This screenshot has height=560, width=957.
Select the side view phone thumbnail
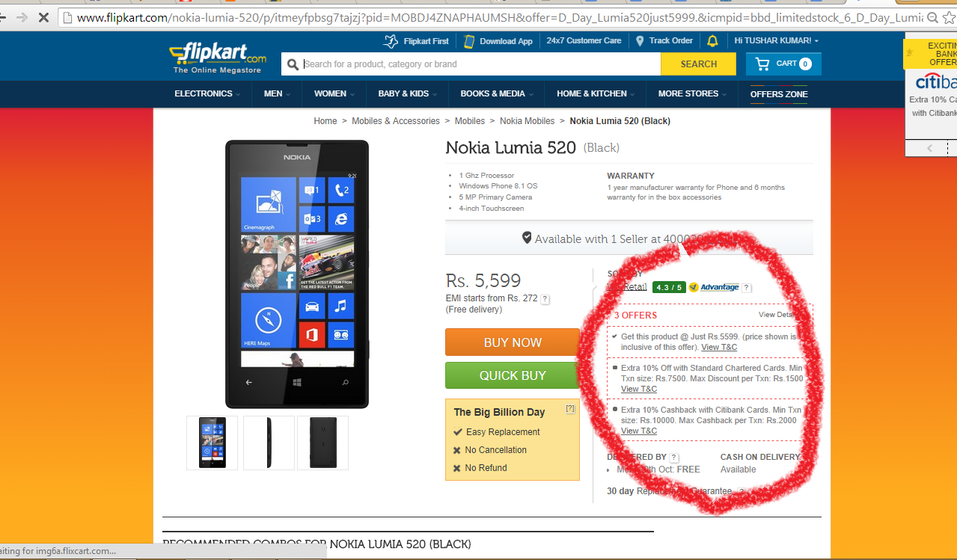pos(269,443)
